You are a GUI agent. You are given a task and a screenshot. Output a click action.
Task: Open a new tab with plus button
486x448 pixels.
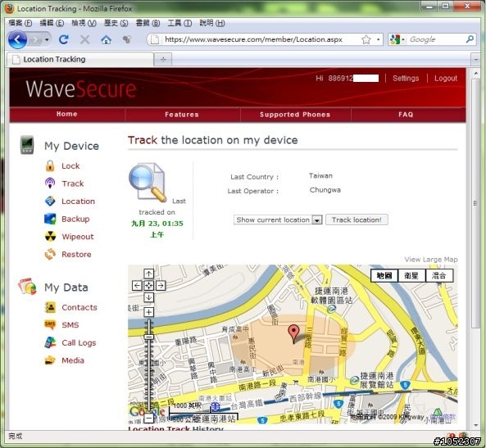(163, 59)
